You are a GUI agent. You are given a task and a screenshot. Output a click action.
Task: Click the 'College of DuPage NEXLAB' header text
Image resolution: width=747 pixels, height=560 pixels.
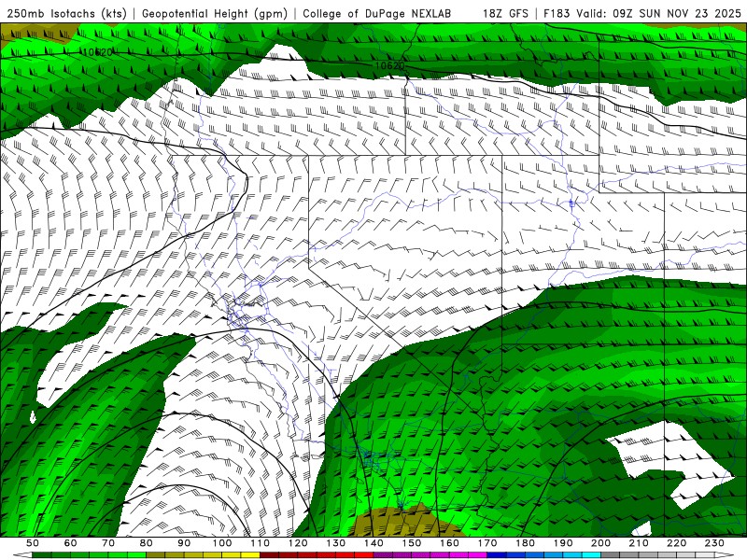pos(376,13)
